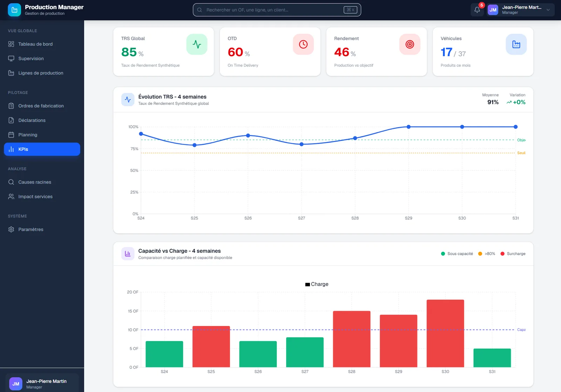This screenshot has height=392, width=561.
Task: Click the TRS data point at S26
Action: [x=248, y=135]
